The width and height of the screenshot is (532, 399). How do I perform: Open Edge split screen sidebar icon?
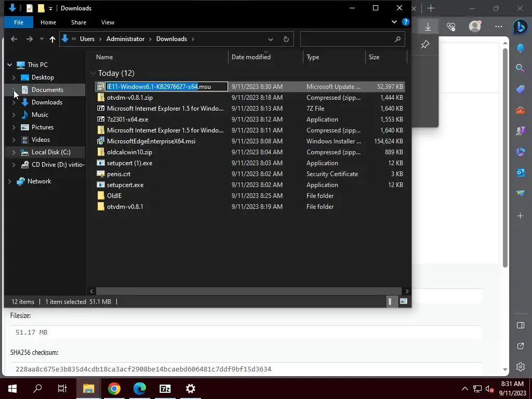[521, 325]
